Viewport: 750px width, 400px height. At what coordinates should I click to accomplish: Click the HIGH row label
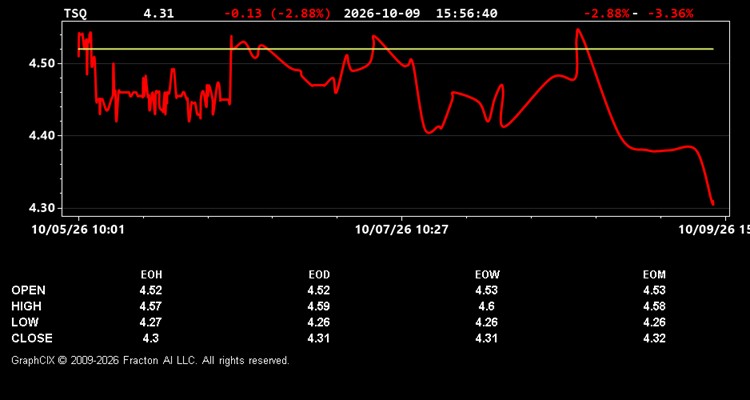(26, 306)
